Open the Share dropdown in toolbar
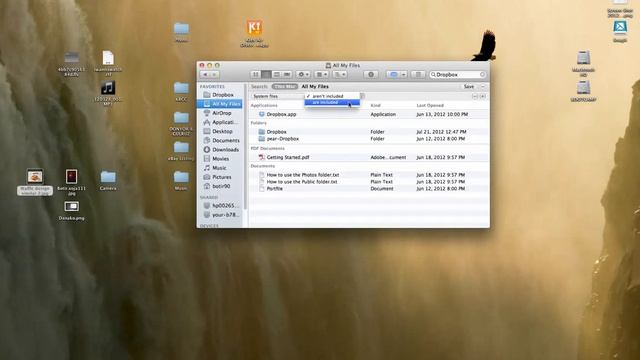Screen dimensions: 640x360 [x=340, y=75]
